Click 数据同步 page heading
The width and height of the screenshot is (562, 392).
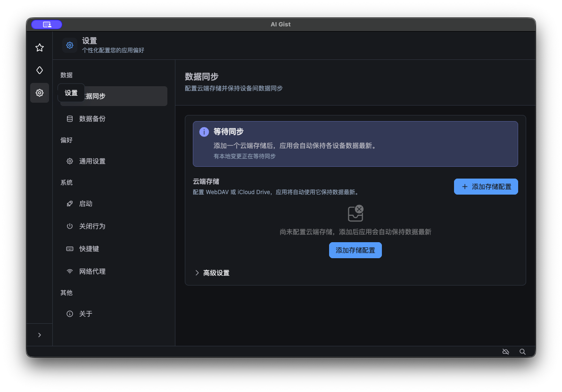(201, 76)
